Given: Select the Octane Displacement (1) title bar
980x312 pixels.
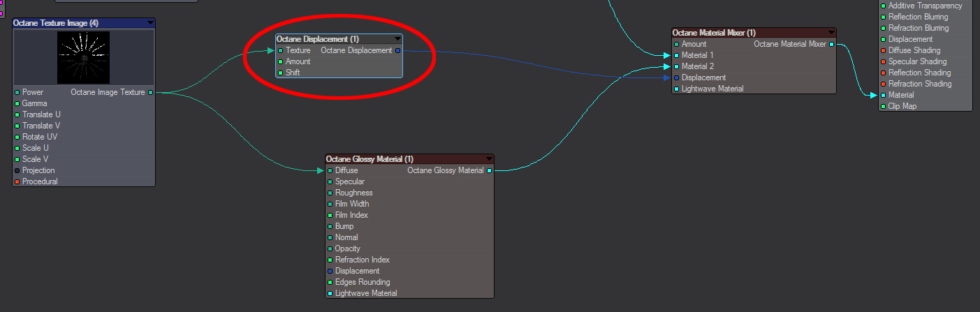Looking at the screenshot, I should (339, 39).
